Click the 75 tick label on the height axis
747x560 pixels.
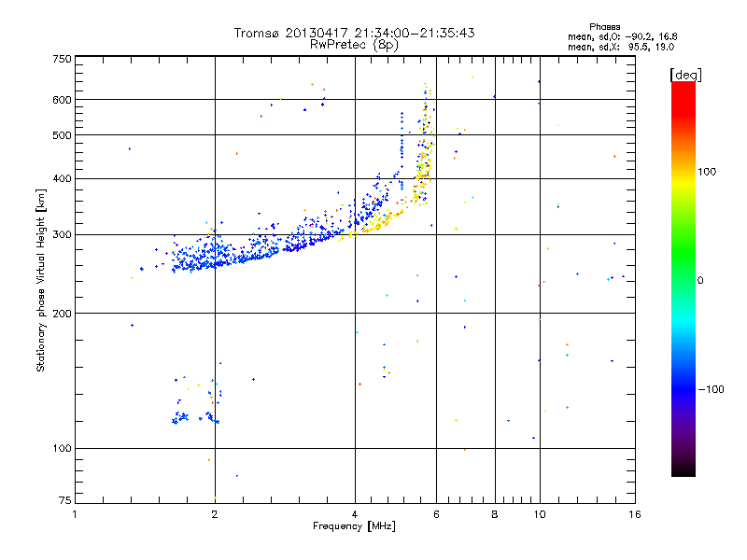64,503
